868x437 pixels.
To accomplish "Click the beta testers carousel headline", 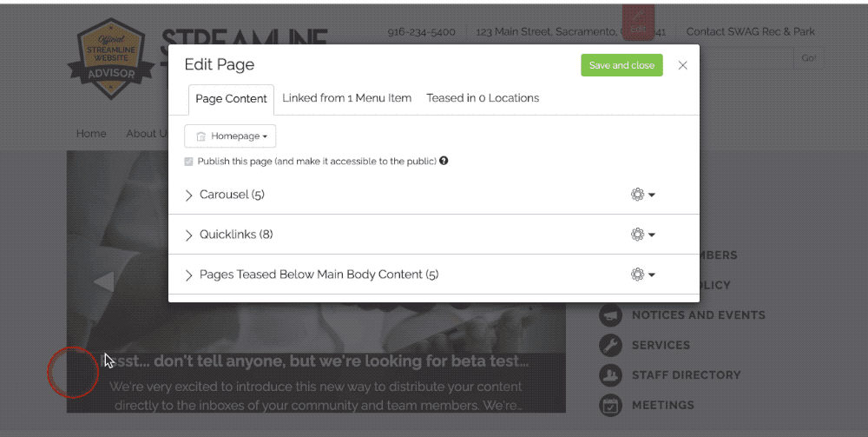I will [x=316, y=361].
